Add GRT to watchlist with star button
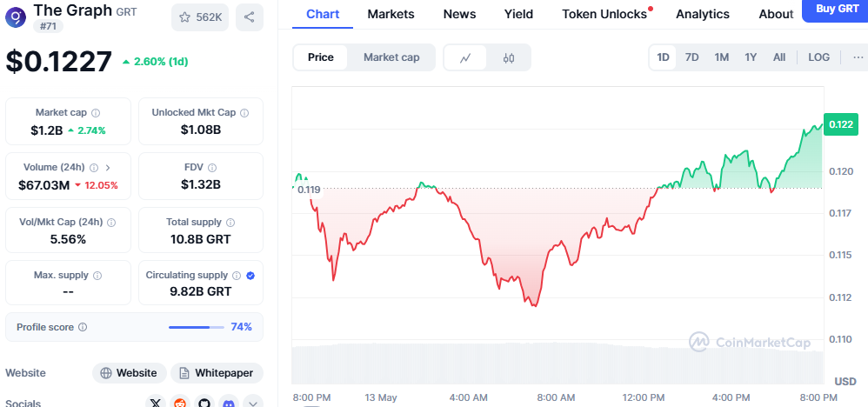Image resolution: width=868 pixels, height=407 pixels. coord(199,17)
